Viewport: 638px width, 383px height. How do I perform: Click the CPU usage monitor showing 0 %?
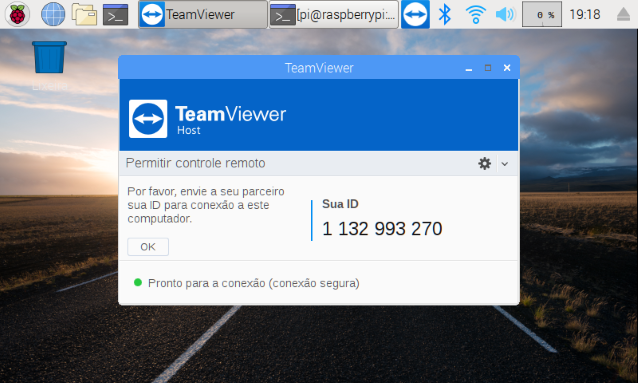click(542, 14)
